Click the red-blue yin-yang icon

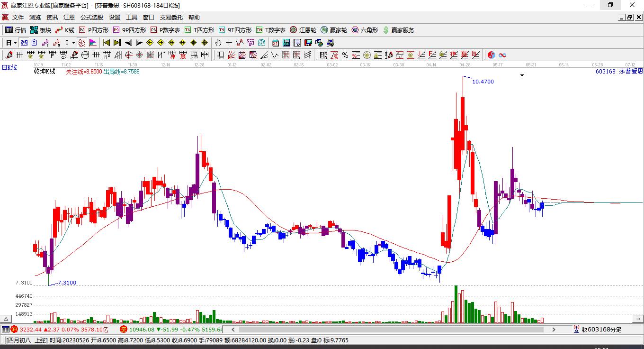pyautogui.click(x=492, y=55)
